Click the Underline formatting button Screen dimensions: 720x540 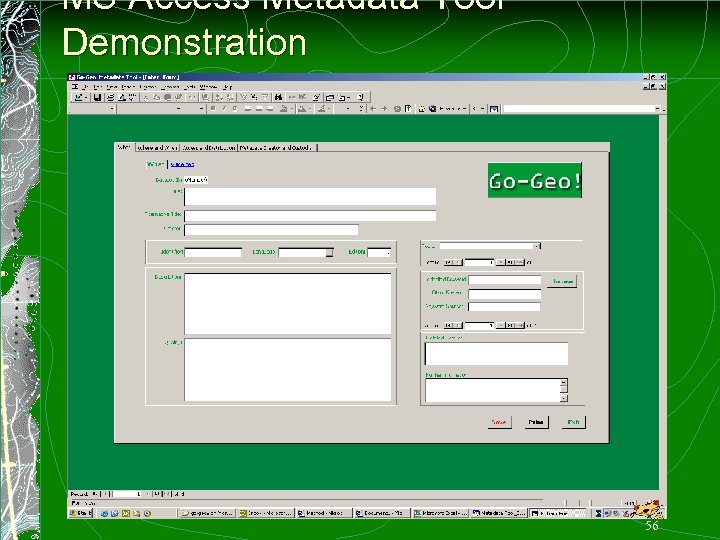[x=235, y=109]
